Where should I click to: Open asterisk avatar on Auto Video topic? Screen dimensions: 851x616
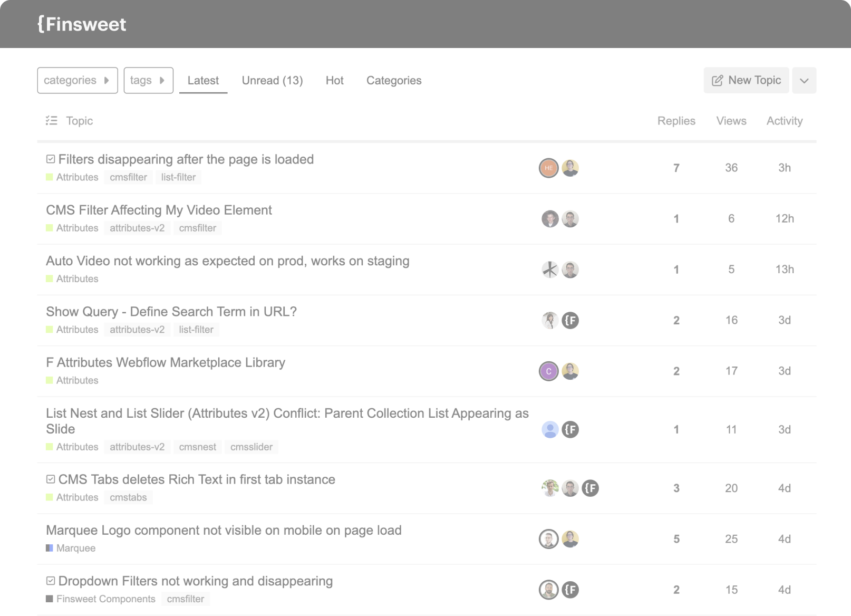pos(550,269)
